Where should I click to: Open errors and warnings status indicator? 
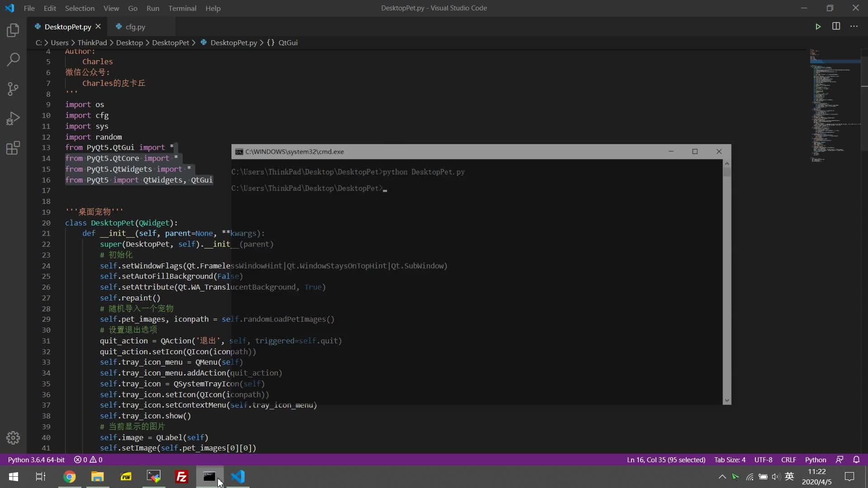[88, 460]
